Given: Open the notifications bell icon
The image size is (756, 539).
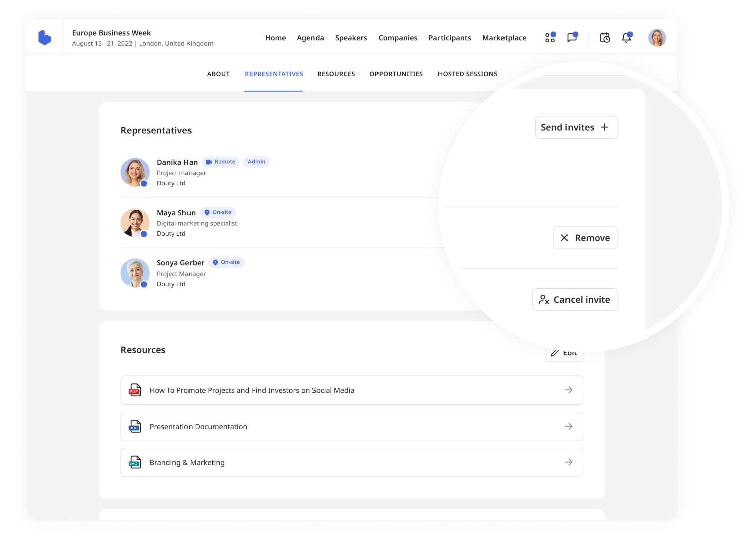Looking at the screenshot, I should coord(627,37).
